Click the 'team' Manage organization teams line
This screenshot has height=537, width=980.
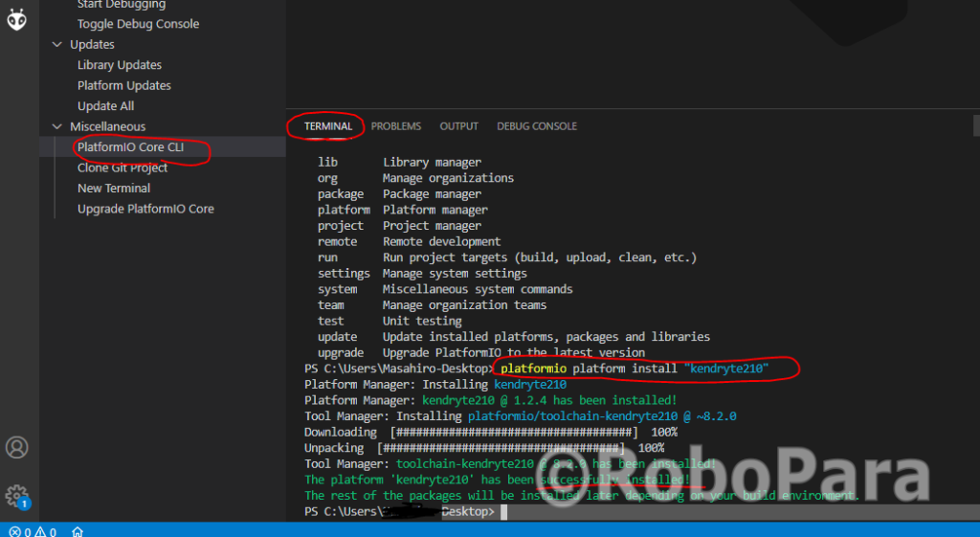coord(432,305)
